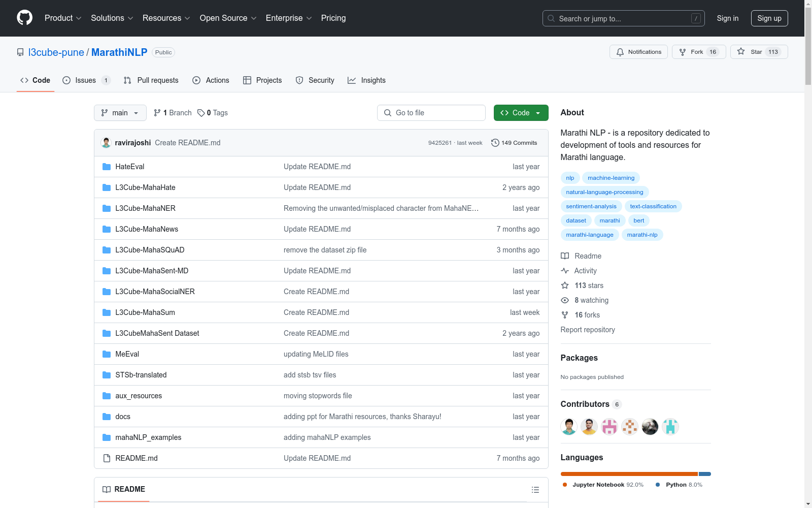812x508 pixels.
Task: Open the marathi-nlp topic tag
Action: coord(642,235)
